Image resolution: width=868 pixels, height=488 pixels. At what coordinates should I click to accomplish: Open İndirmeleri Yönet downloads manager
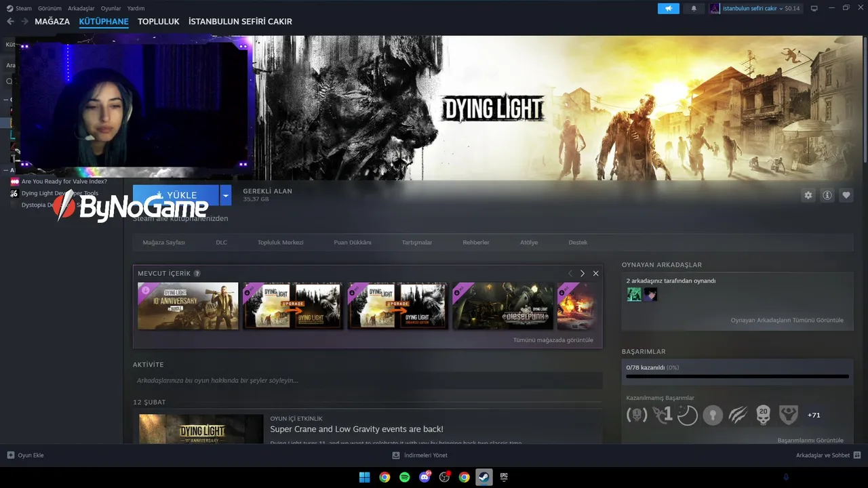tap(420, 455)
